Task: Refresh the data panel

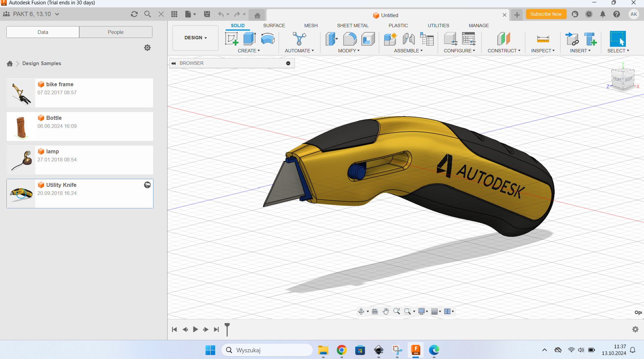Action: pyautogui.click(x=134, y=14)
